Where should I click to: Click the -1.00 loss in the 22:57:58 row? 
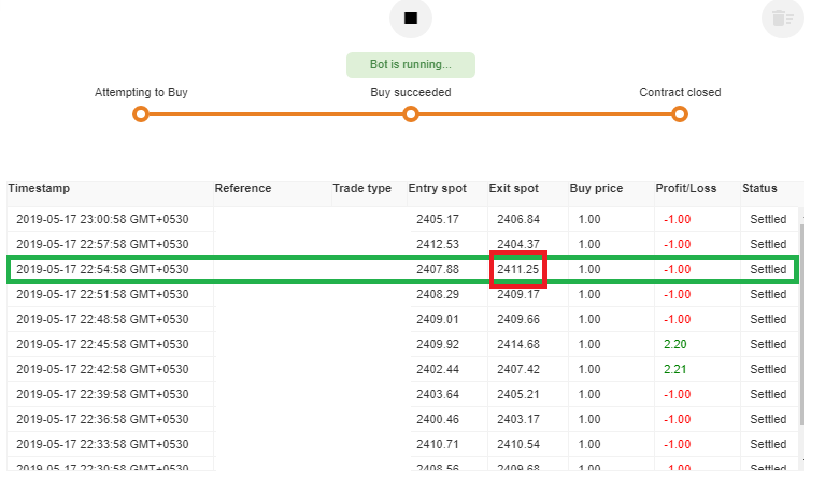[677, 244]
